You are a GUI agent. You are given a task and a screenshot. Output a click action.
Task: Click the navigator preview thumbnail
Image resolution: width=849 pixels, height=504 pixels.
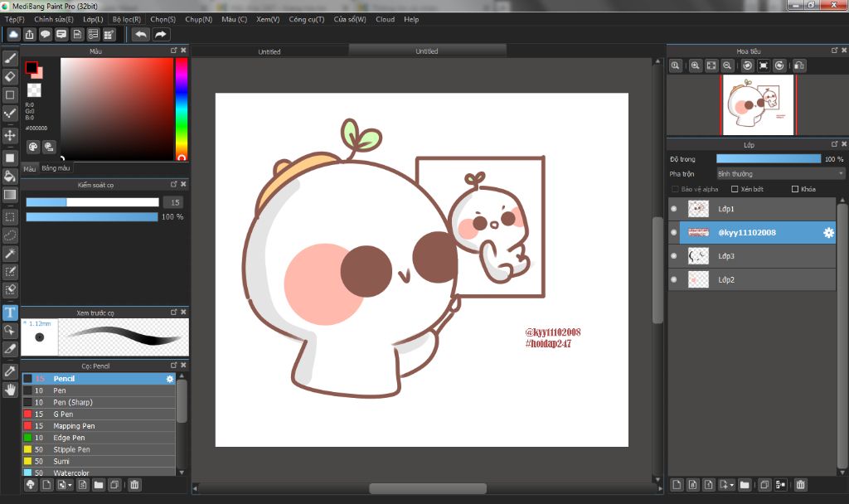click(x=758, y=105)
